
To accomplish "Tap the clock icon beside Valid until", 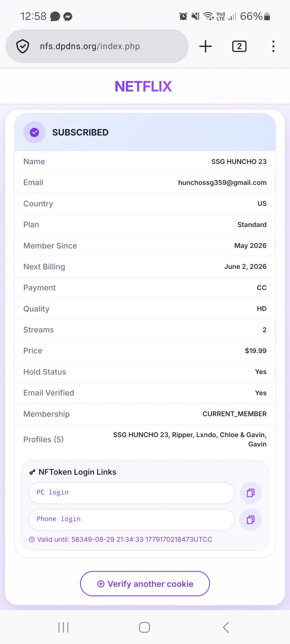I will 32,539.
